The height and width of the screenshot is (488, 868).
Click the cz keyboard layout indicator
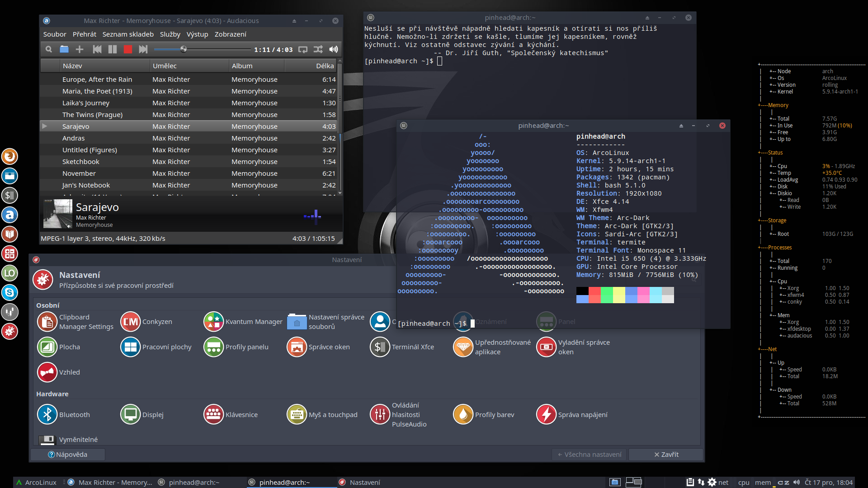click(783, 483)
